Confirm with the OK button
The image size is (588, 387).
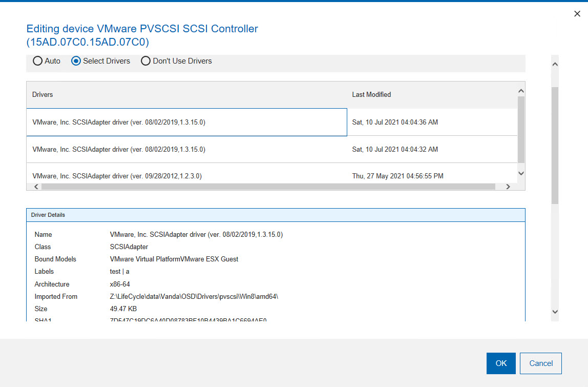pyautogui.click(x=501, y=363)
